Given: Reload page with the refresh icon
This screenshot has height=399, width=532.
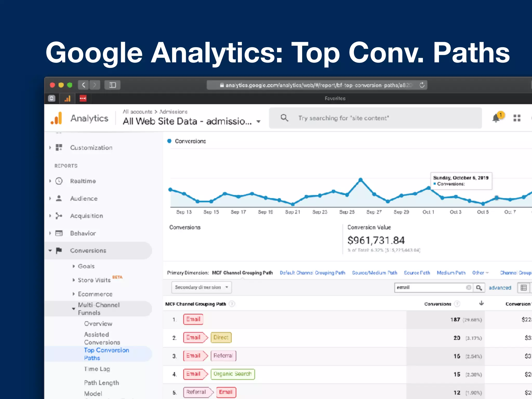Looking at the screenshot, I should click(422, 85).
